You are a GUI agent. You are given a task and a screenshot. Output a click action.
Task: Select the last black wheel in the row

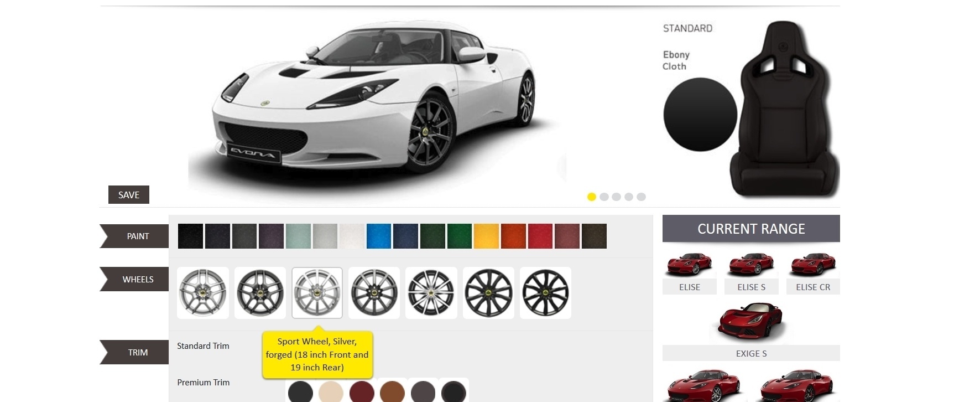(x=545, y=293)
